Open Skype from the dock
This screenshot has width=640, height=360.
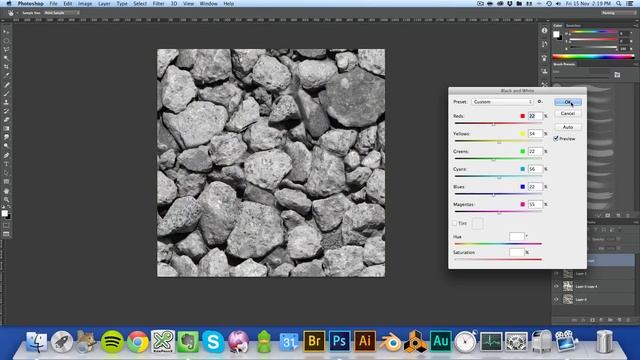(213, 342)
